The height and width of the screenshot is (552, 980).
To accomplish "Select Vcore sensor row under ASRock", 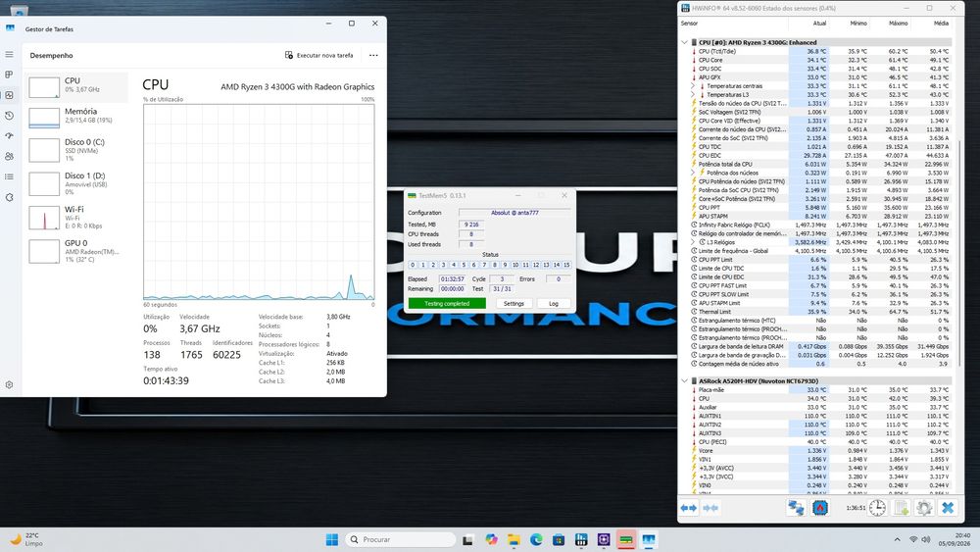I will click(x=820, y=450).
